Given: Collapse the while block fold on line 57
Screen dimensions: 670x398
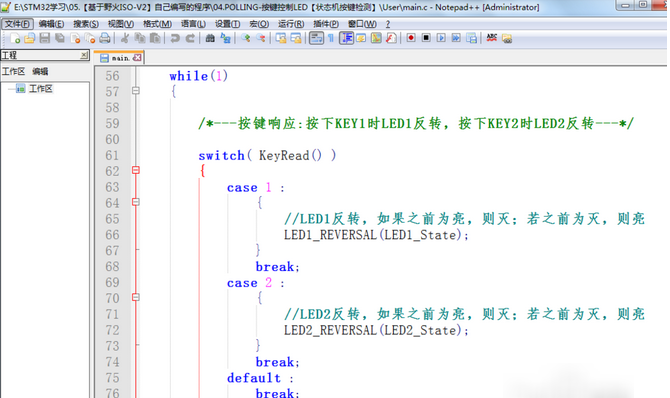Looking at the screenshot, I should pos(135,91).
